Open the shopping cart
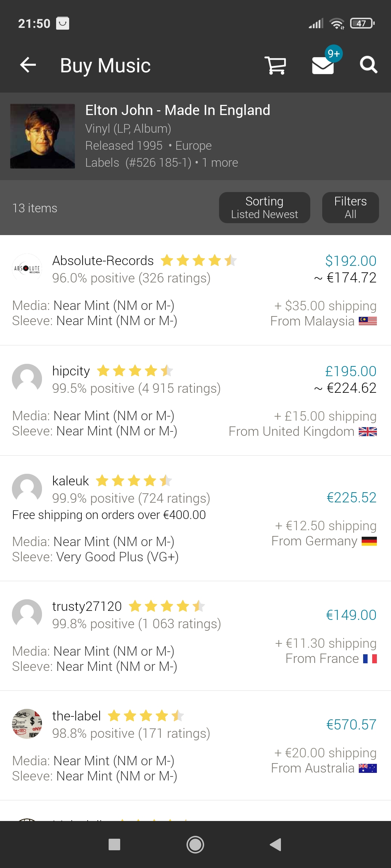The image size is (391, 868). click(x=275, y=65)
